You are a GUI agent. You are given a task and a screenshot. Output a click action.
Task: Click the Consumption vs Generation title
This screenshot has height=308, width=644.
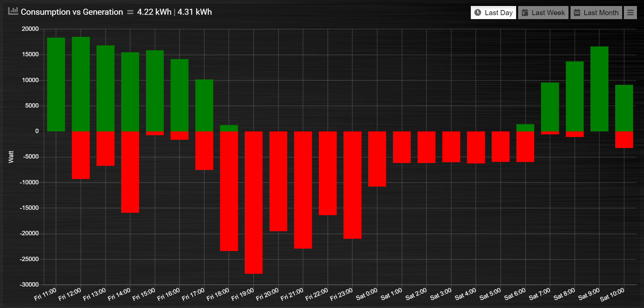click(x=72, y=12)
